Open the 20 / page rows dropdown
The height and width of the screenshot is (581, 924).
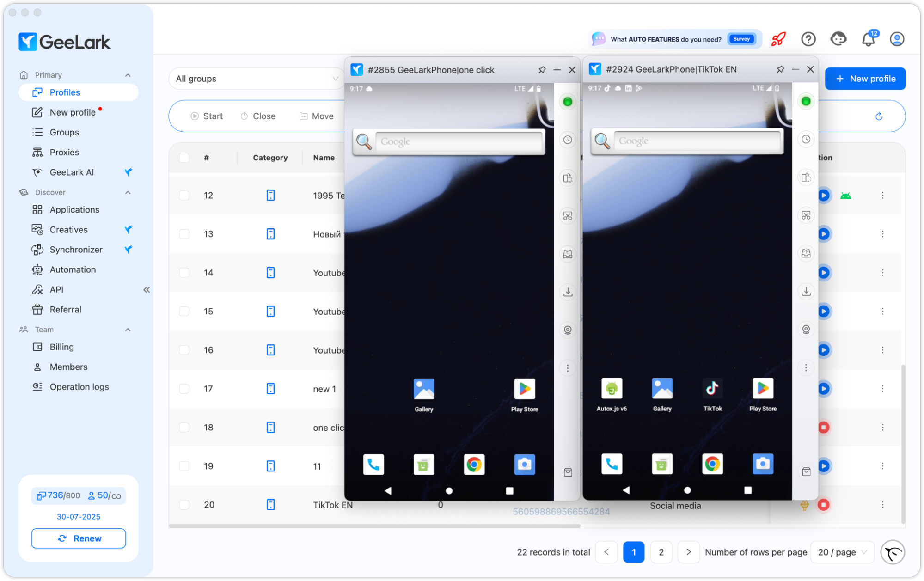coord(842,552)
